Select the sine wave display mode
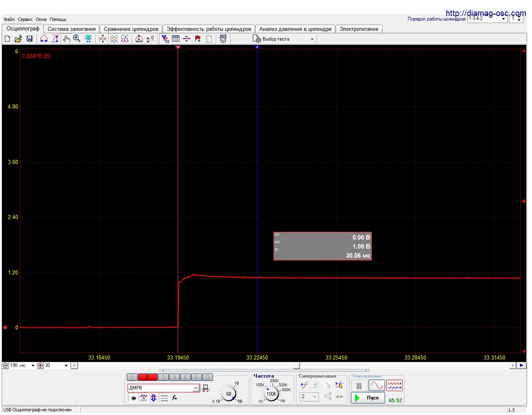The height and width of the screenshot is (415, 532). [376, 385]
